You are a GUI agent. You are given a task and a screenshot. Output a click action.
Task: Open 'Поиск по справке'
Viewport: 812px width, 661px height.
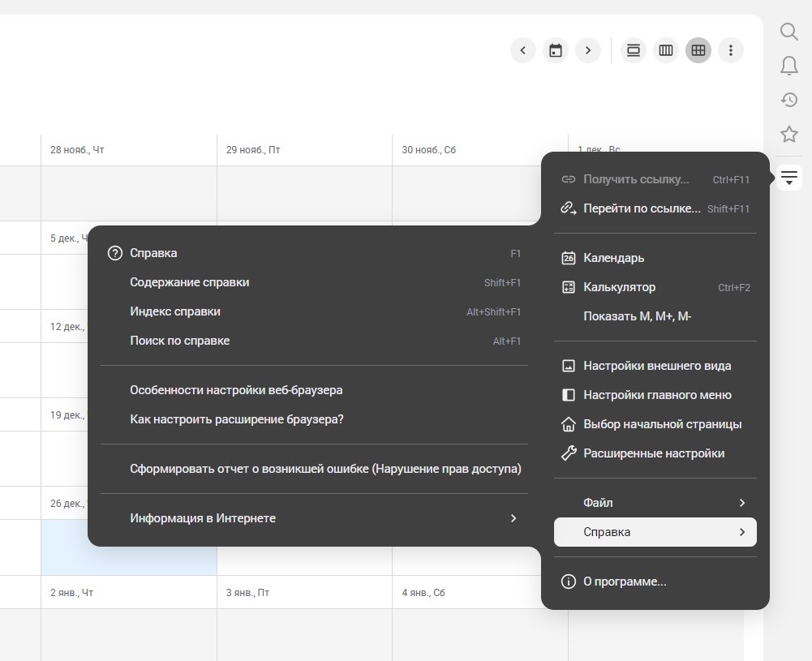click(x=315, y=341)
